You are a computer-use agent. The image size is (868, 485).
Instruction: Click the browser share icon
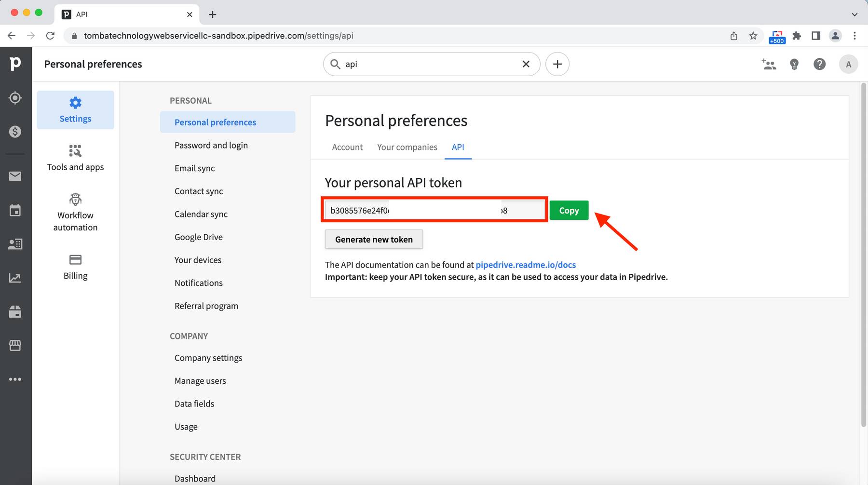pos(734,36)
